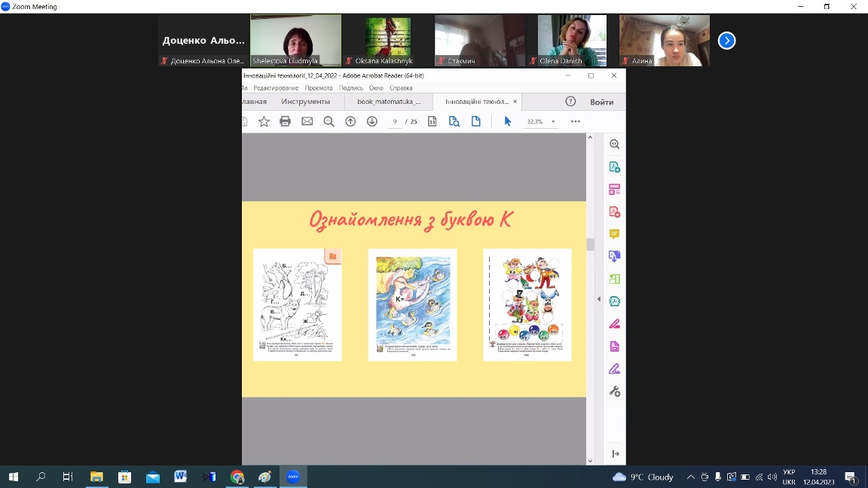Screen dimensions: 868x488
Task: Click the star bookmark icon in Acrobat toolbar
Action: click(x=264, y=121)
